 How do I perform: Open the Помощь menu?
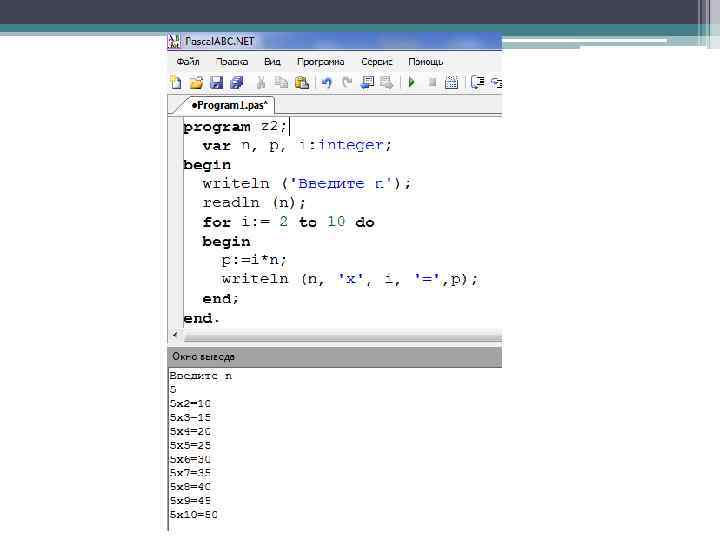426,62
